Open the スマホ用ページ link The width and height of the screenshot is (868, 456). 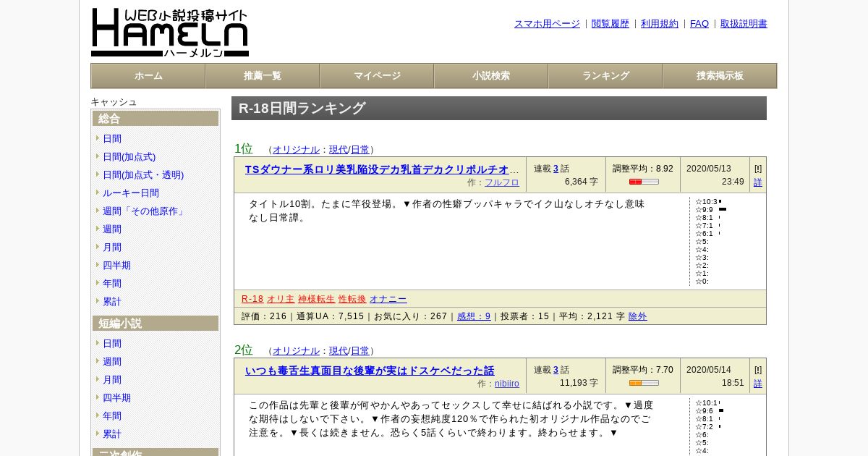point(547,24)
